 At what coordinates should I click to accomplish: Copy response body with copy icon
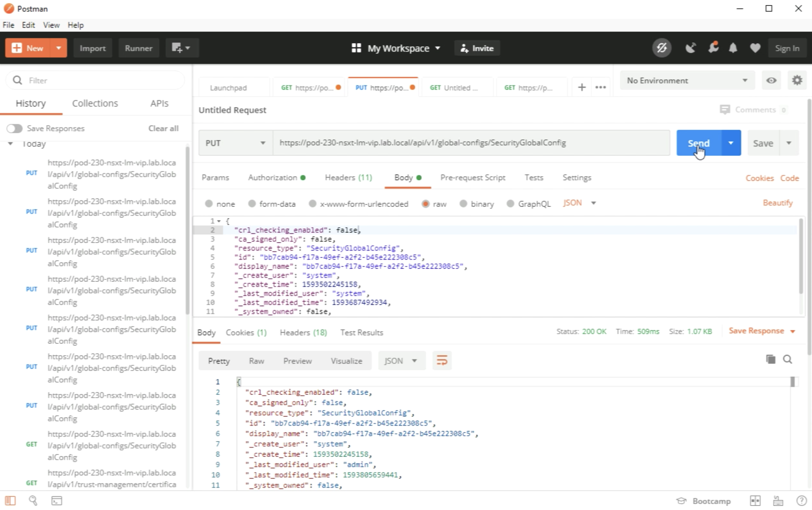771,359
